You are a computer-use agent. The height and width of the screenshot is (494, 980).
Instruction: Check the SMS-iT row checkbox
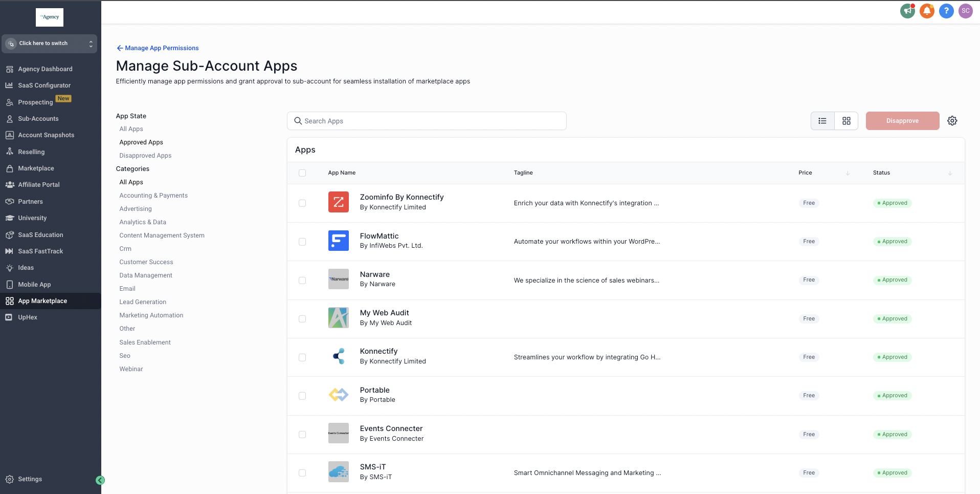[302, 473]
